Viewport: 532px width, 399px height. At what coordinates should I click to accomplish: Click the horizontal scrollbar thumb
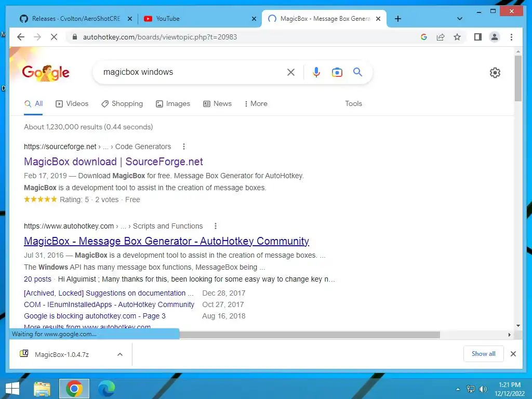tap(310, 335)
